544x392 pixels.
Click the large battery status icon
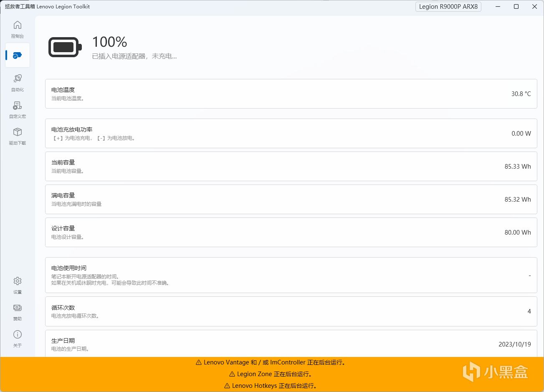pos(65,47)
